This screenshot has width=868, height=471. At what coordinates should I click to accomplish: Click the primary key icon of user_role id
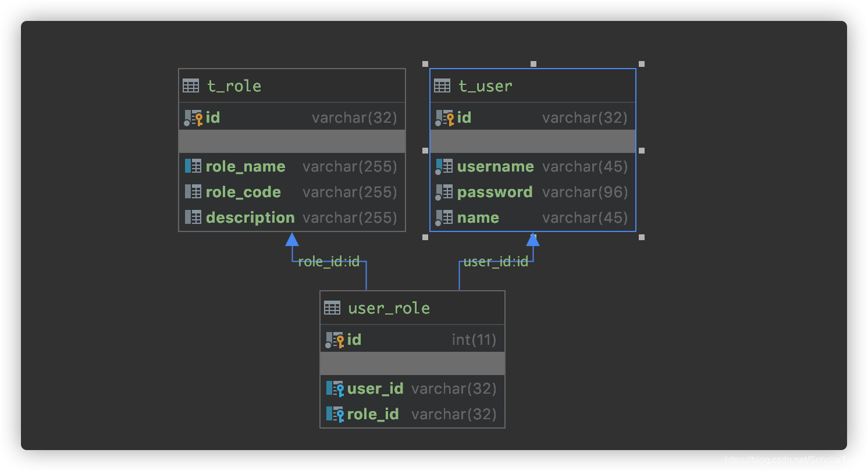(x=335, y=340)
